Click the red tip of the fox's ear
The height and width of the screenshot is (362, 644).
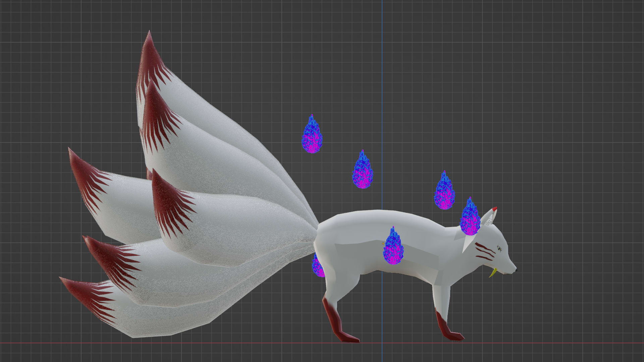[495, 209]
